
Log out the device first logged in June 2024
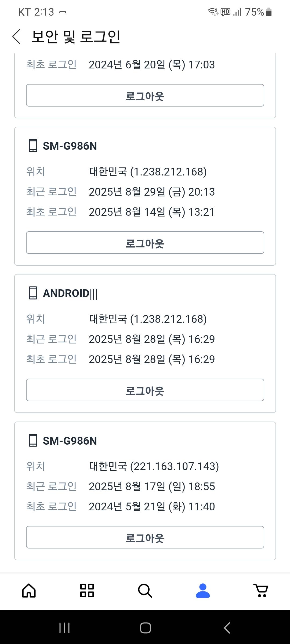pos(145,96)
